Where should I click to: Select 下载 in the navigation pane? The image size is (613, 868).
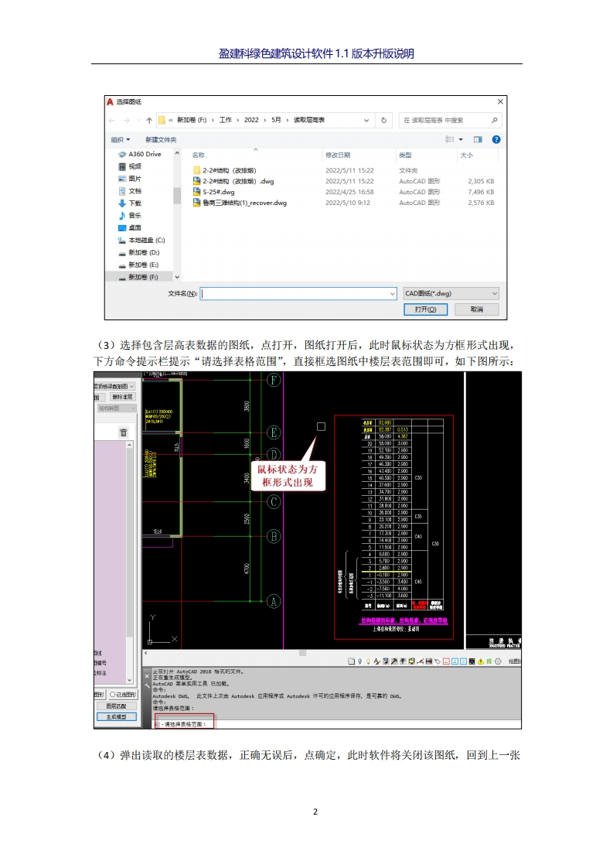pyautogui.click(x=135, y=203)
